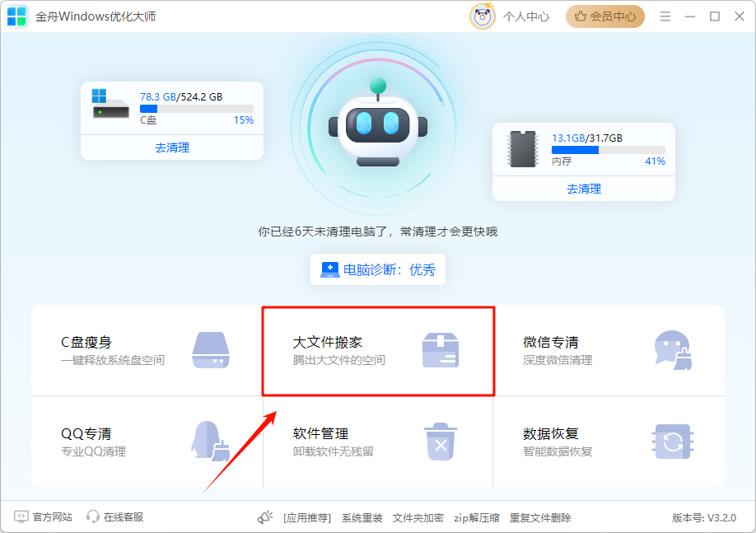Click the 41% memory percentage

click(x=656, y=161)
